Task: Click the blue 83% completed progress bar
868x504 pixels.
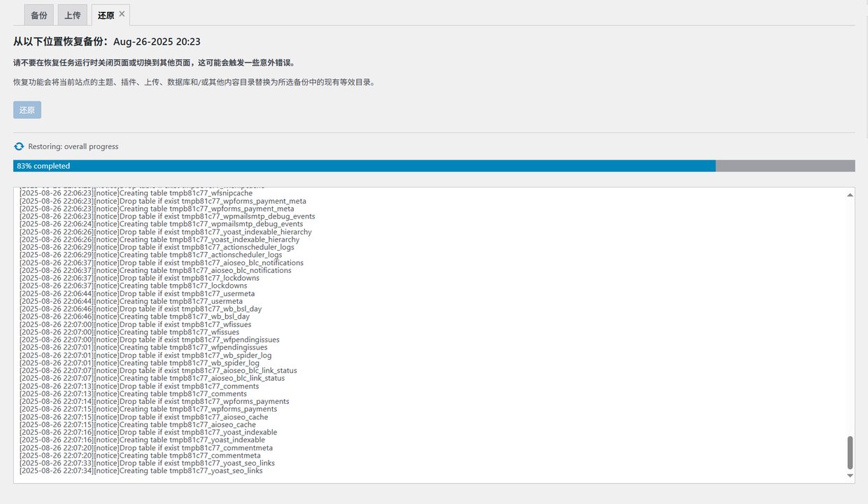Action: pos(364,166)
